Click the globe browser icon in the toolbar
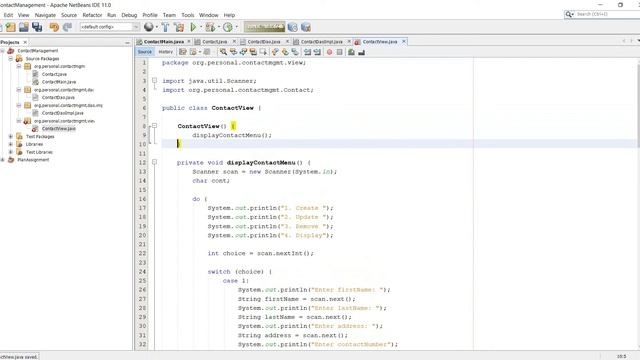This screenshot has width=640, height=360. click(149, 27)
